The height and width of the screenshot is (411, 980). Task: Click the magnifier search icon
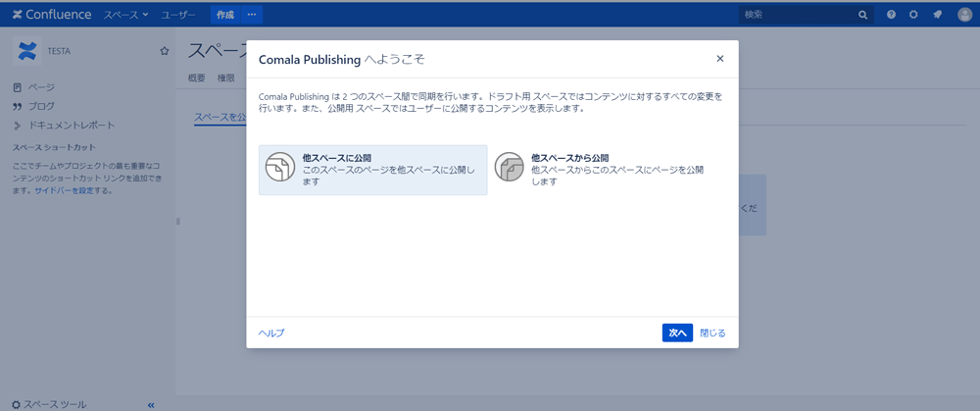pos(862,15)
